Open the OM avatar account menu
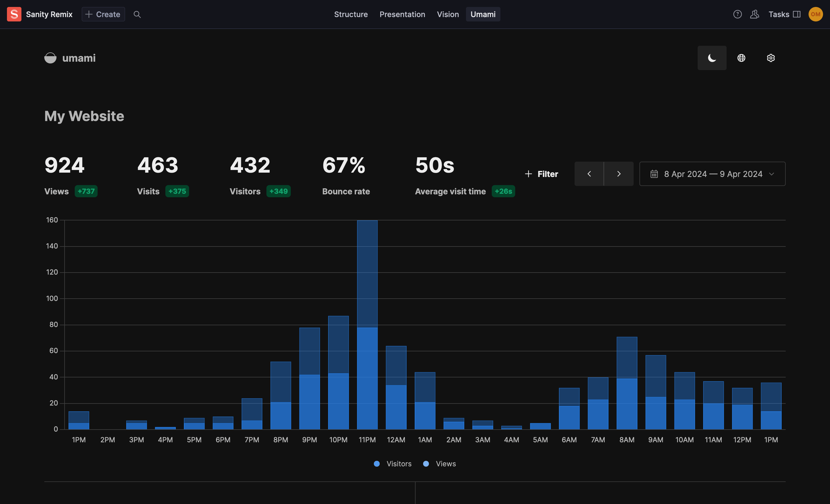Viewport: 830px width, 504px height. (x=816, y=14)
